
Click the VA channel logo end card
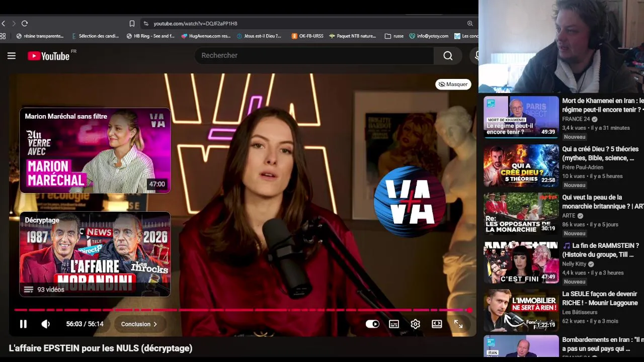click(x=410, y=201)
